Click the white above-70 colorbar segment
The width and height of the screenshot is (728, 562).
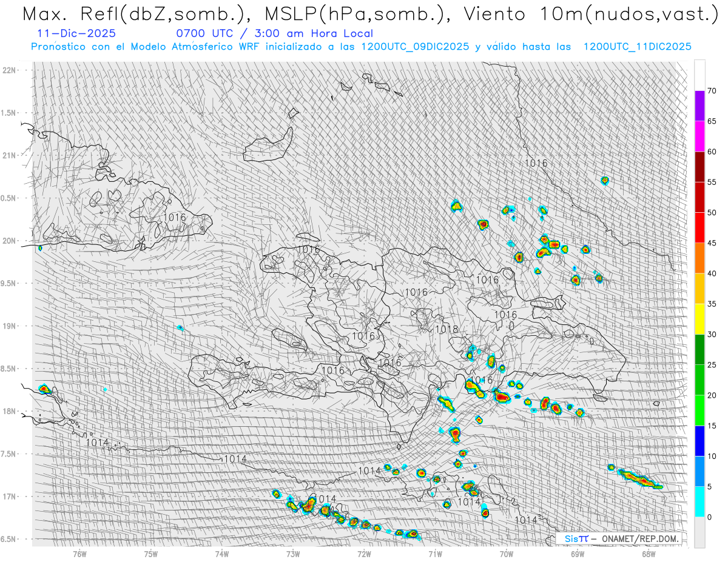[x=699, y=75]
